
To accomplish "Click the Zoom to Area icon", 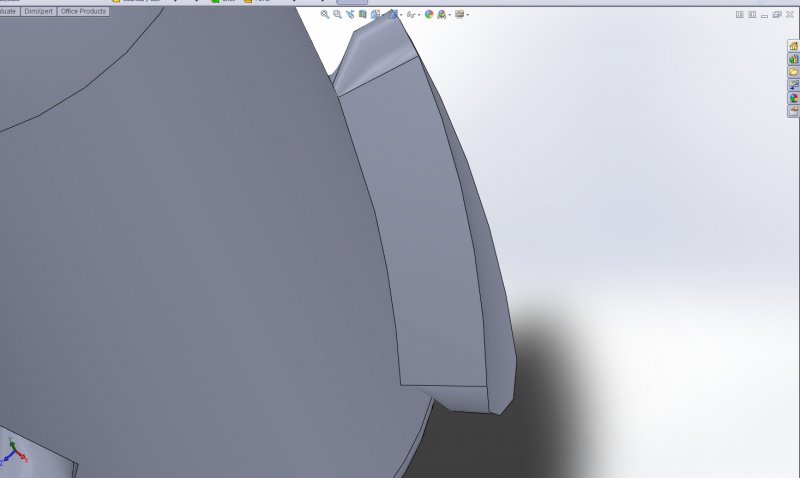I will (337, 14).
